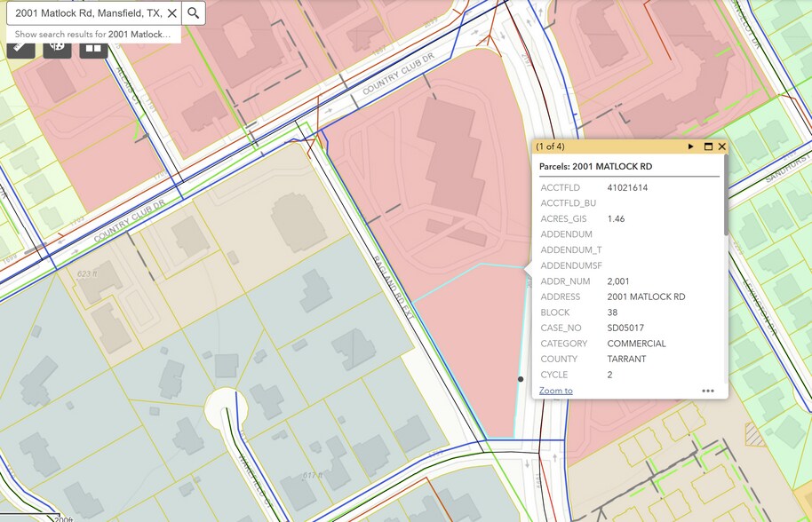Open popup more-options ellipsis menu
Viewport: 812px width, 522px height.
coord(708,391)
